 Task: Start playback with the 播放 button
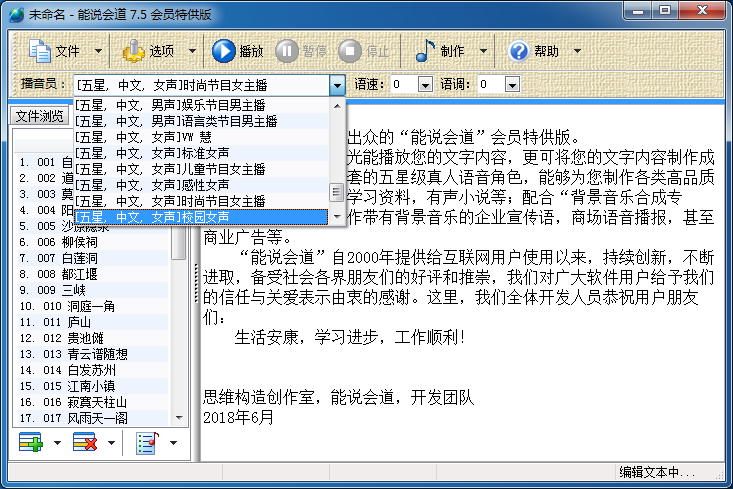coord(237,50)
